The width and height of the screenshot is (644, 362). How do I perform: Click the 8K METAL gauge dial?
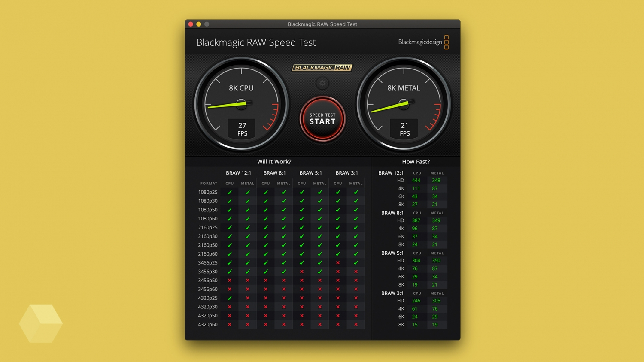404,104
